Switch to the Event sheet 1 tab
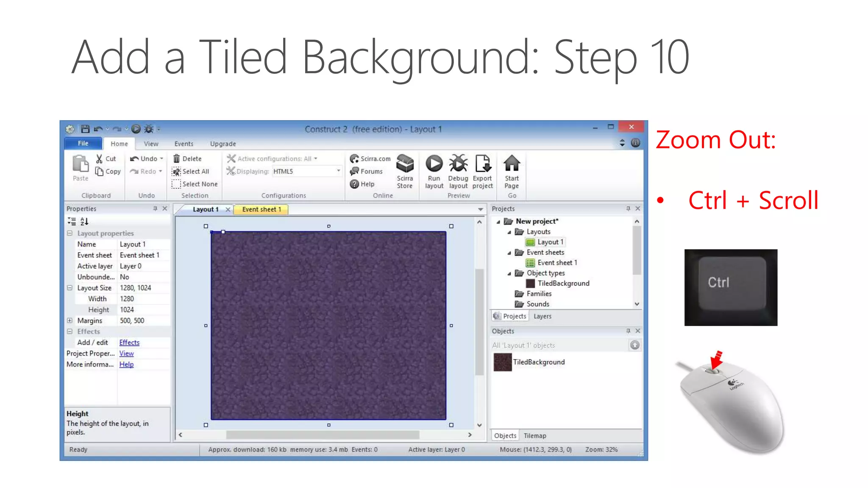The width and height of the screenshot is (868, 488). click(261, 209)
